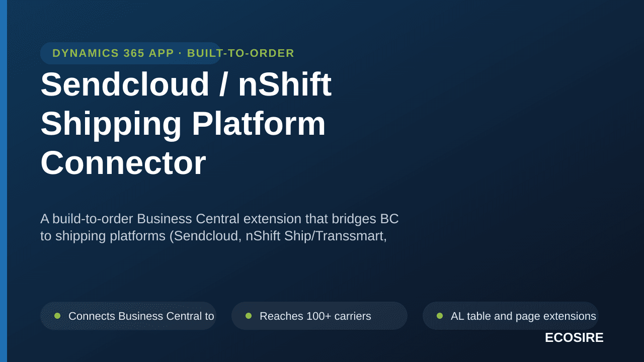Click the ECOSIRE brand logo text

pyautogui.click(x=574, y=338)
